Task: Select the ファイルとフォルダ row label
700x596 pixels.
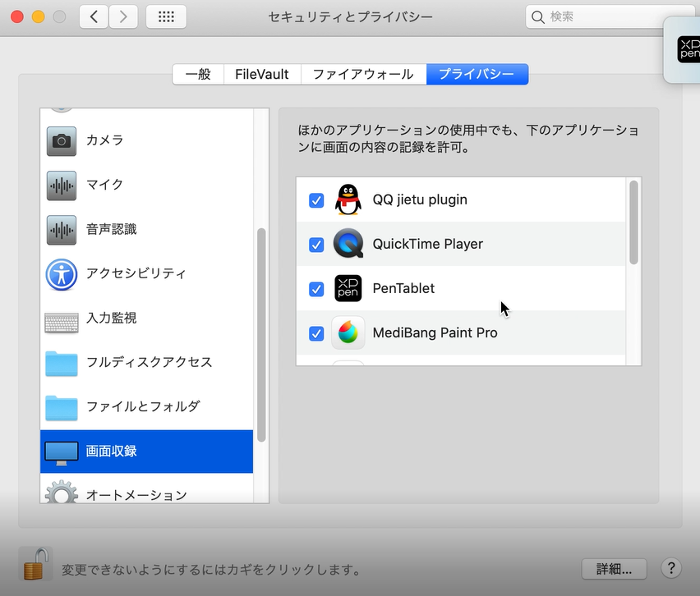Action: coord(143,406)
